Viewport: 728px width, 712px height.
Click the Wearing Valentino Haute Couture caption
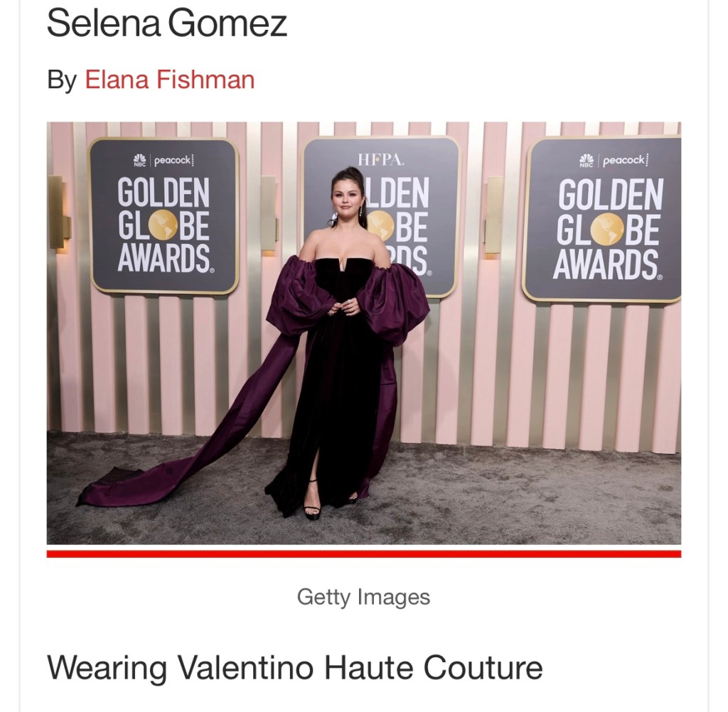(x=295, y=668)
